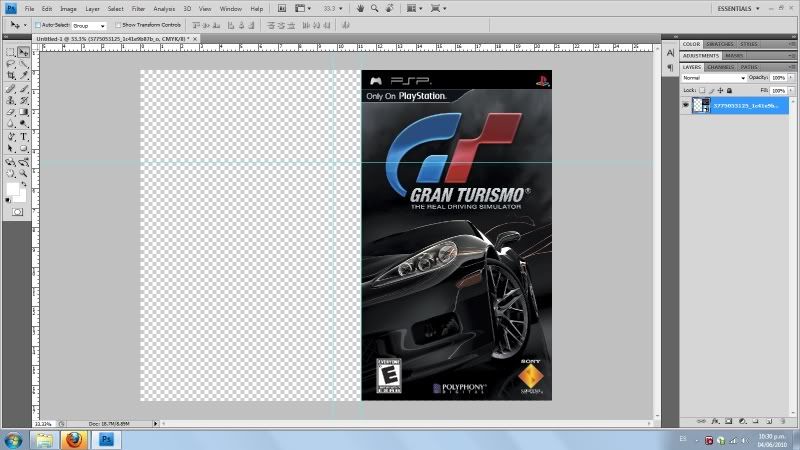Image resolution: width=800 pixels, height=450 pixels.
Task: Select the Eraser tool
Action: coord(10,112)
